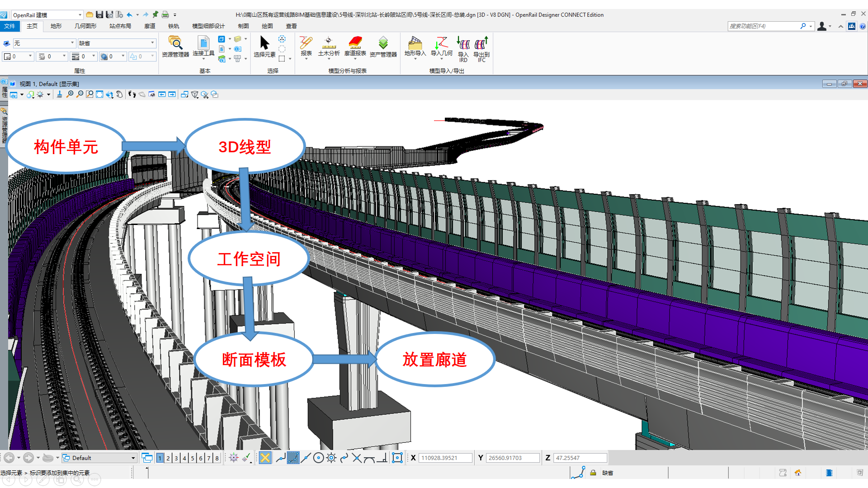Open the 缺省 level dropdown in ribbon
This screenshot has width=868, height=488.
[152, 43]
